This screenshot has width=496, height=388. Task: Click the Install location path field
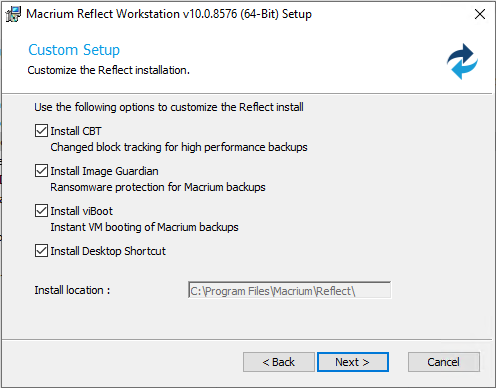coord(289,290)
